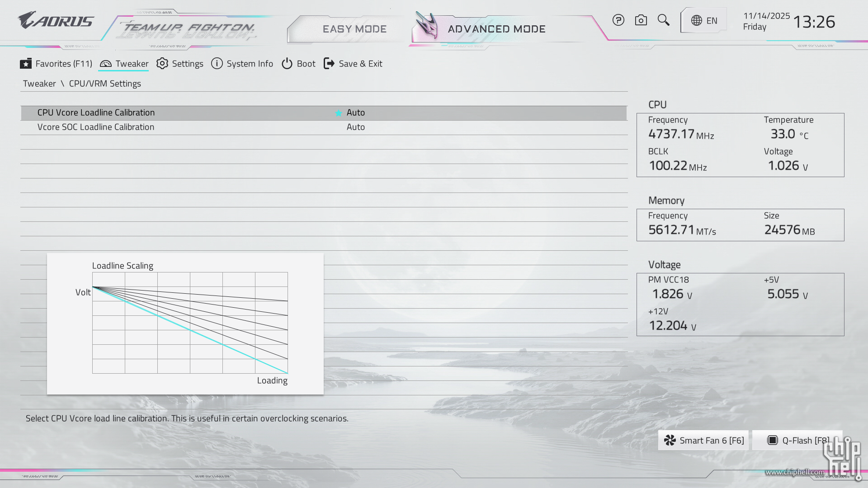The width and height of the screenshot is (868, 488).
Task: Open the search magnifier icon
Action: 663,20
